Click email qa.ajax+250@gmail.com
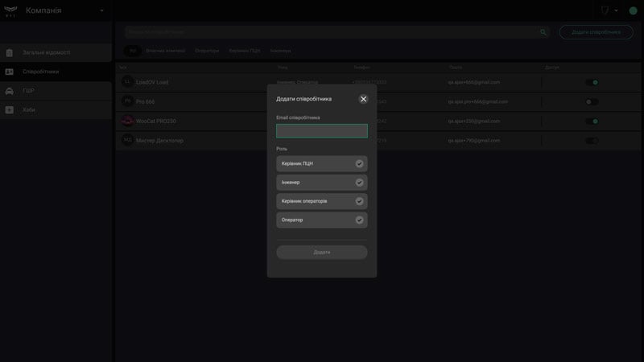Screen dimensions: 644x362 474,121
